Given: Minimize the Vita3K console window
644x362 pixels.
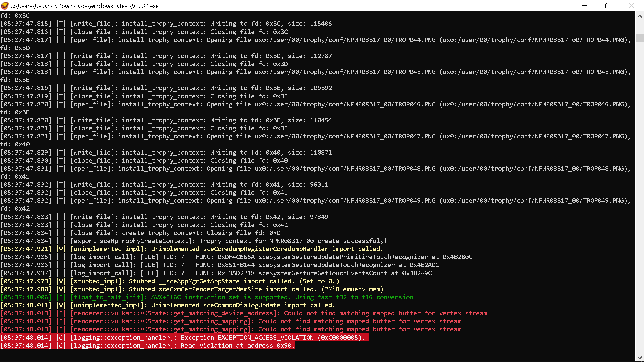Looking at the screenshot, I should point(585,6).
